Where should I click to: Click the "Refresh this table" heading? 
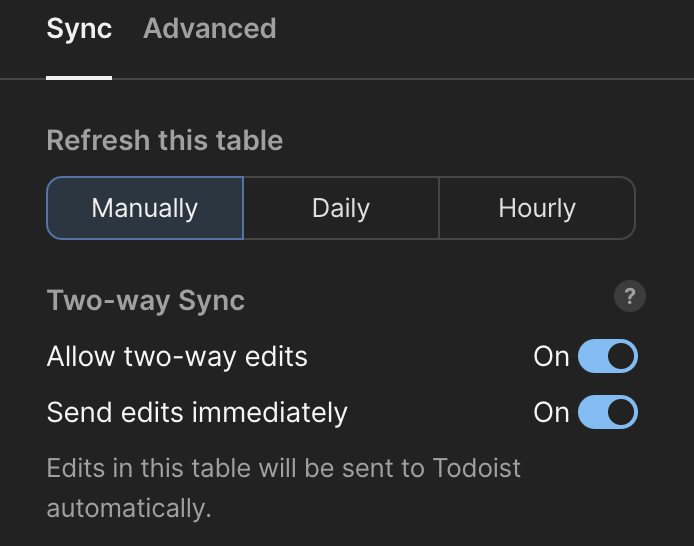pyautogui.click(x=165, y=140)
